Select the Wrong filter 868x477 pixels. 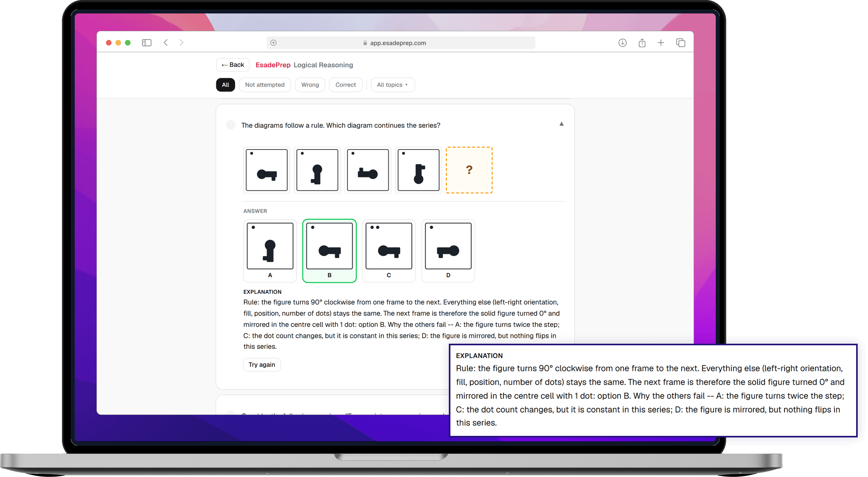(x=310, y=85)
